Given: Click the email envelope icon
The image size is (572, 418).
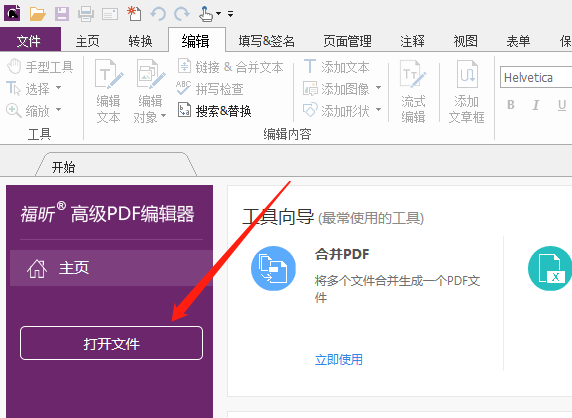Looking at the screenshot, I should [x=110, y=14].
